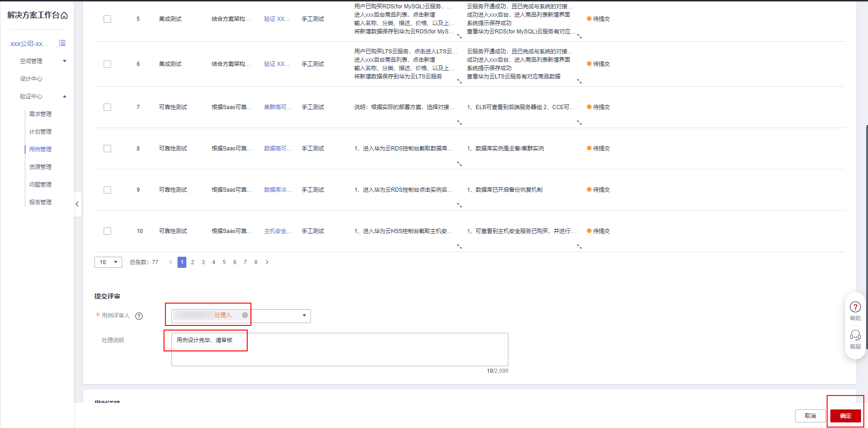Open 计划管理 in sidebar
The image size is (868, 428).
(x=40, y=132)
